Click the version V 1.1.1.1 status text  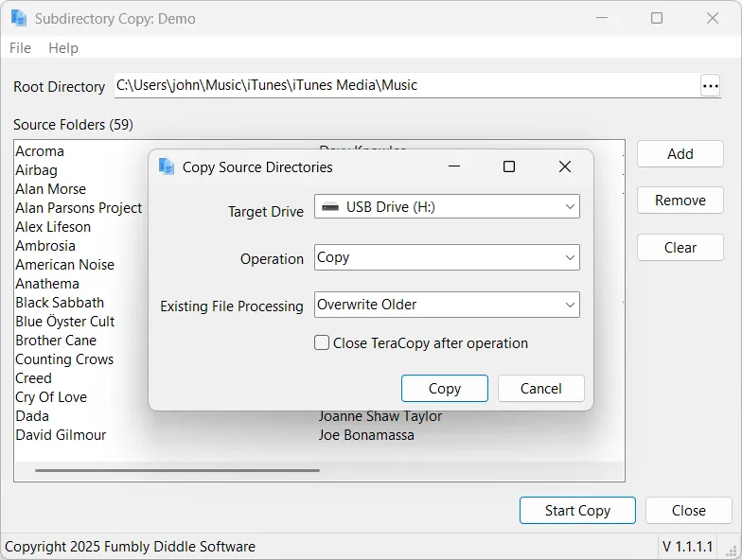click(x=687, y=547)
